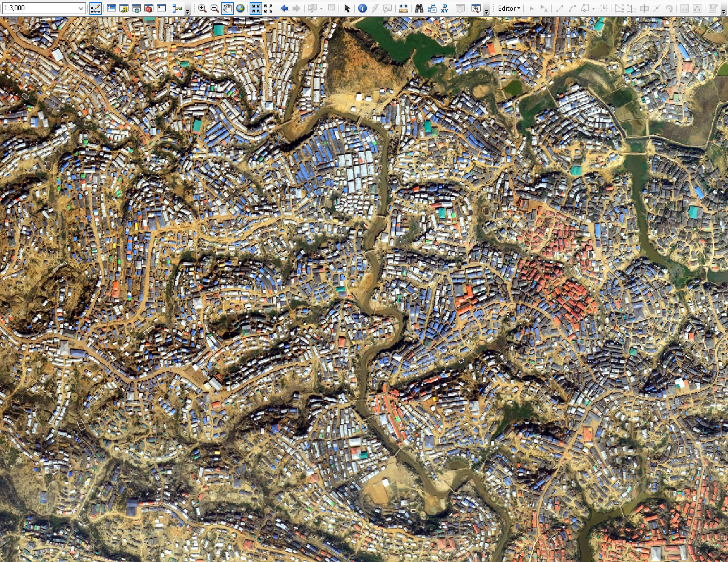
Task: Open the Find binoculars tool
Action: pos(419,8)
